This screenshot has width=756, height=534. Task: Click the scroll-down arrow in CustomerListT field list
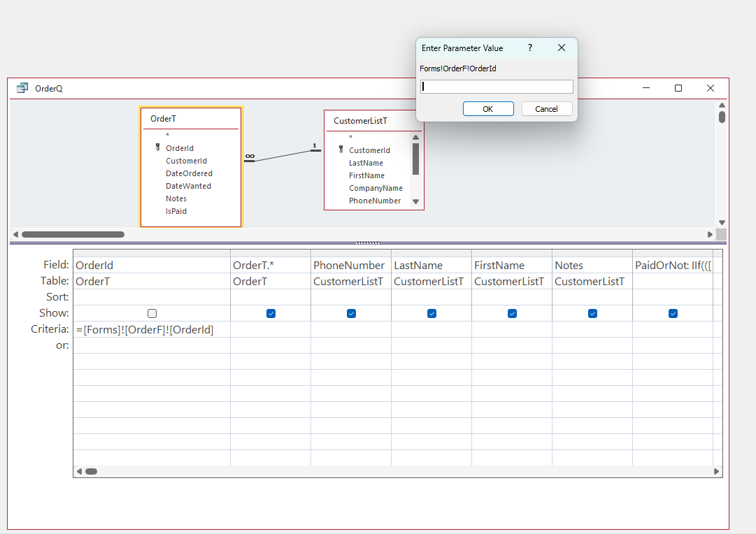click(415, 201)
